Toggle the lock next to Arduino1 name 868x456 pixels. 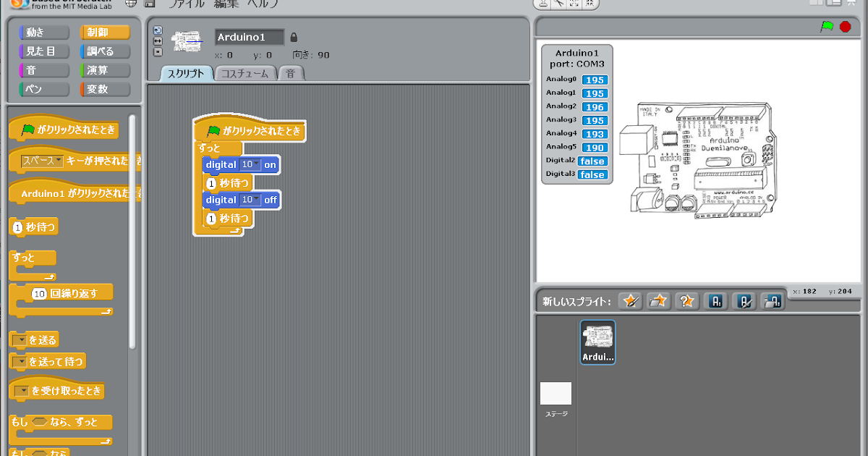click(x=294, y=38)
